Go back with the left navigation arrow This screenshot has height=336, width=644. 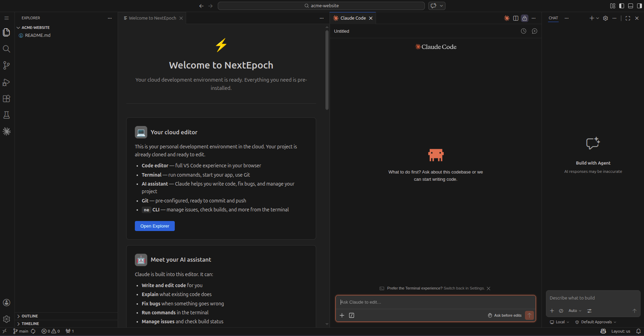[202, 6]
